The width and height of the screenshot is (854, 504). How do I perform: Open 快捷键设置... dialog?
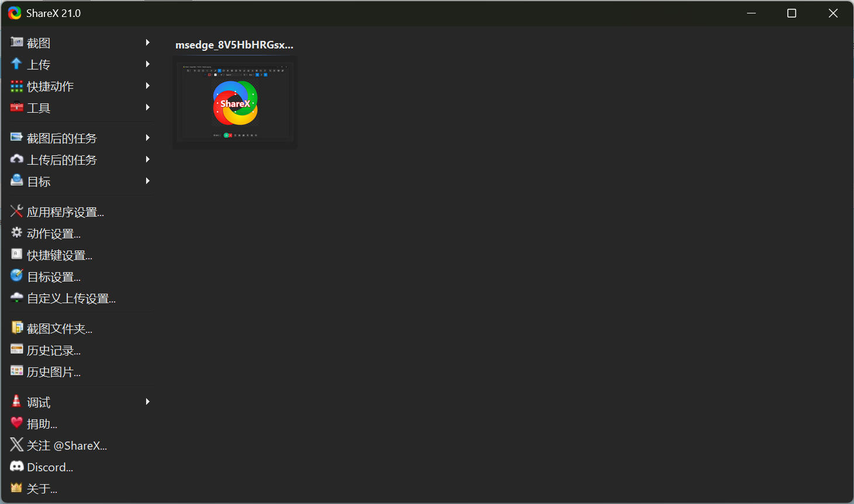coord(81,255)
